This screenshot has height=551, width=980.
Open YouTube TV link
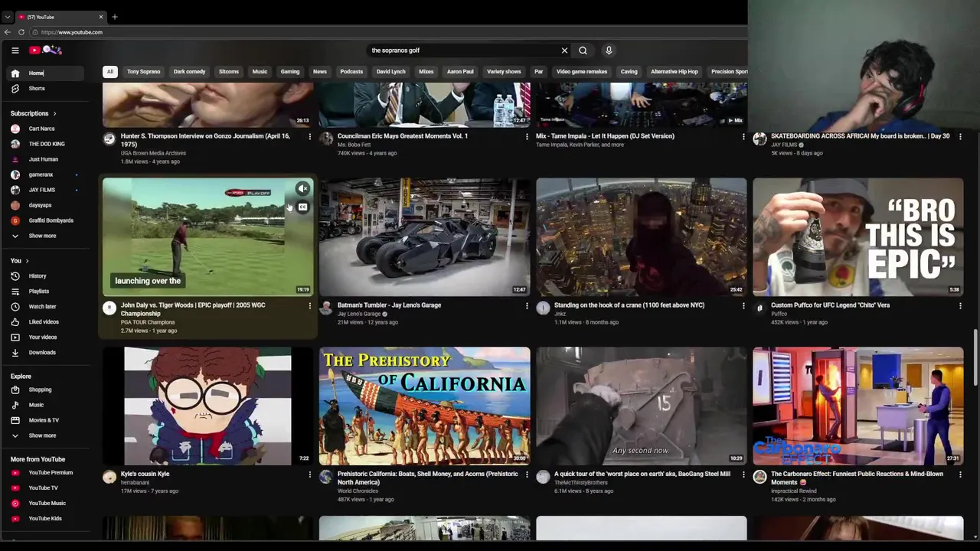click(x=47, y=488)
